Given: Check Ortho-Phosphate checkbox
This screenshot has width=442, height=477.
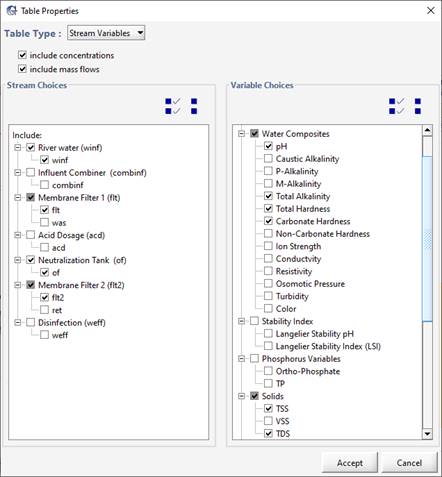Looking at the screenshot, I should [268, 371].
